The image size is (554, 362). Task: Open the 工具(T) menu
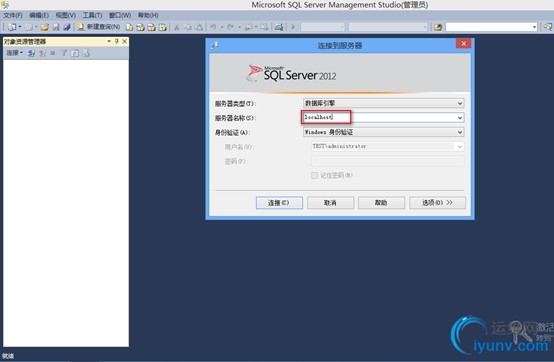(x=92, y=15)
